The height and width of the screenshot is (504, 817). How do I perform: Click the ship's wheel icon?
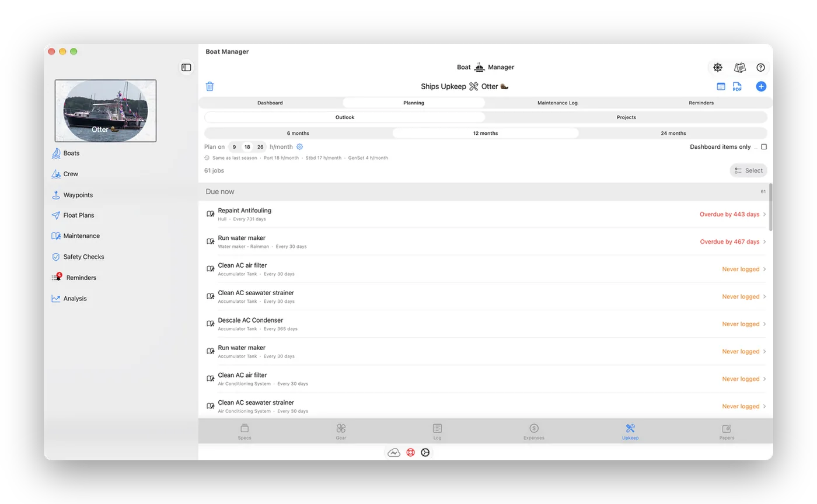[718, 68]
